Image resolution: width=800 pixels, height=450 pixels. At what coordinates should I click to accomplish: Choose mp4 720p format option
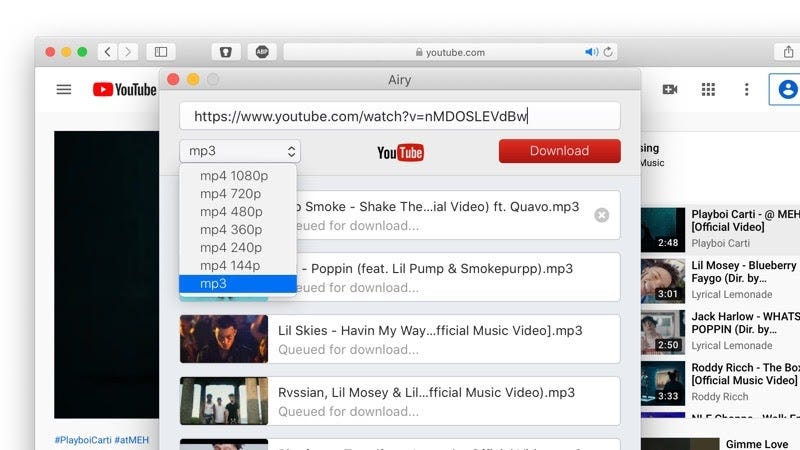[x=238, y=193]
